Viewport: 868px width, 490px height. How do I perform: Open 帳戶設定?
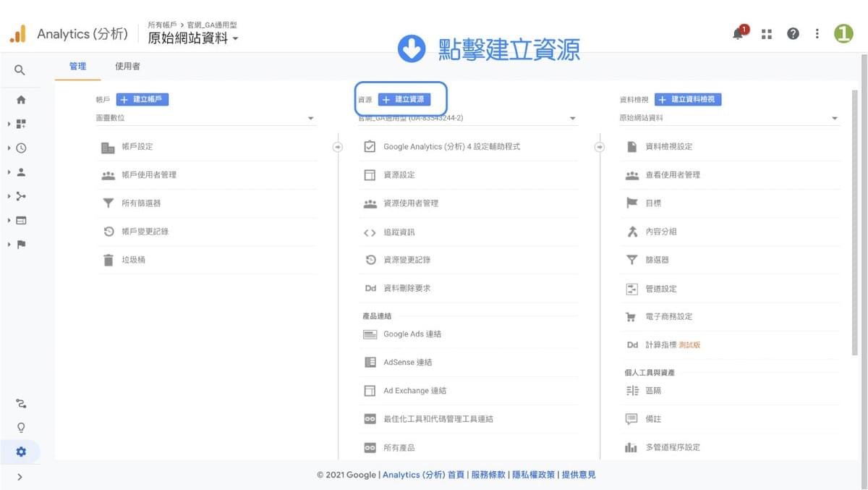pos(206,147)
